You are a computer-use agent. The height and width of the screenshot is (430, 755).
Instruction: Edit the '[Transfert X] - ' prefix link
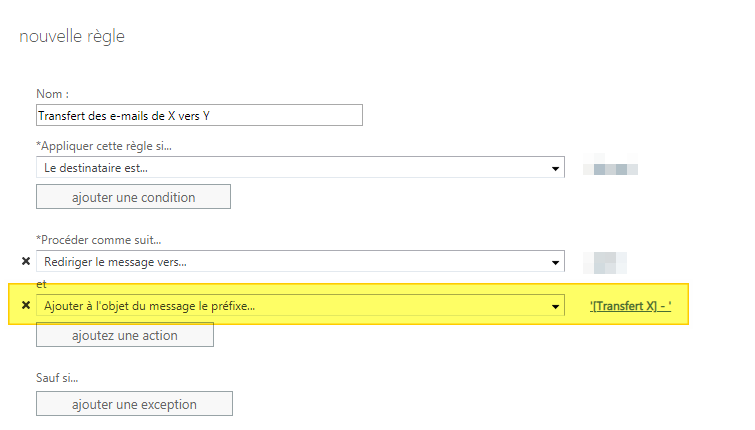point(630,305)
